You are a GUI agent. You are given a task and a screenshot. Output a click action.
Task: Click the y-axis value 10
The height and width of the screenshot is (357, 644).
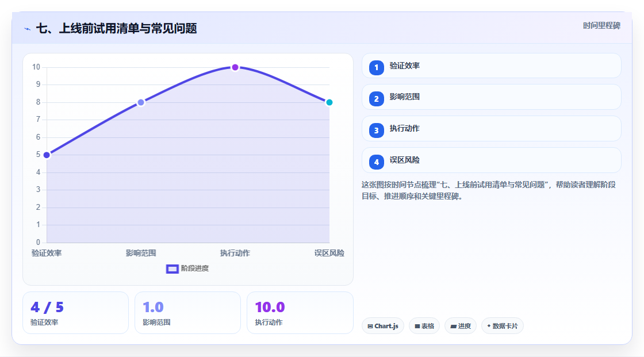(x=36, y=67)
